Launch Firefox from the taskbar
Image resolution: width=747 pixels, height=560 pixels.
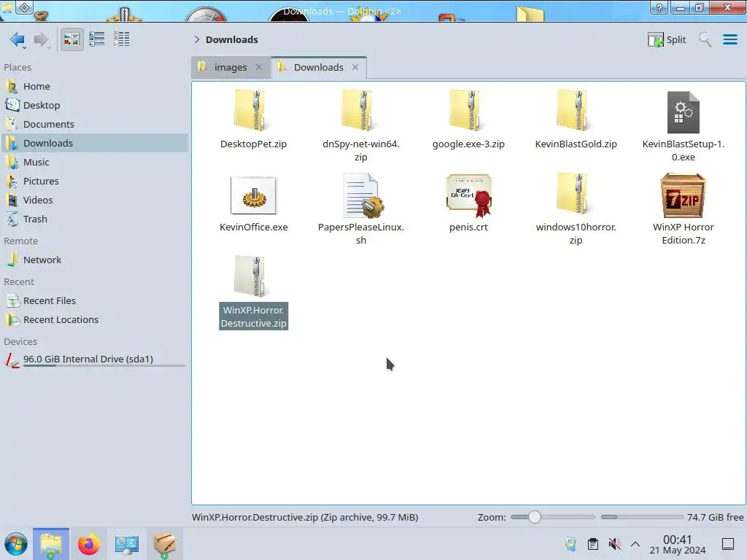tap(88, 544)
